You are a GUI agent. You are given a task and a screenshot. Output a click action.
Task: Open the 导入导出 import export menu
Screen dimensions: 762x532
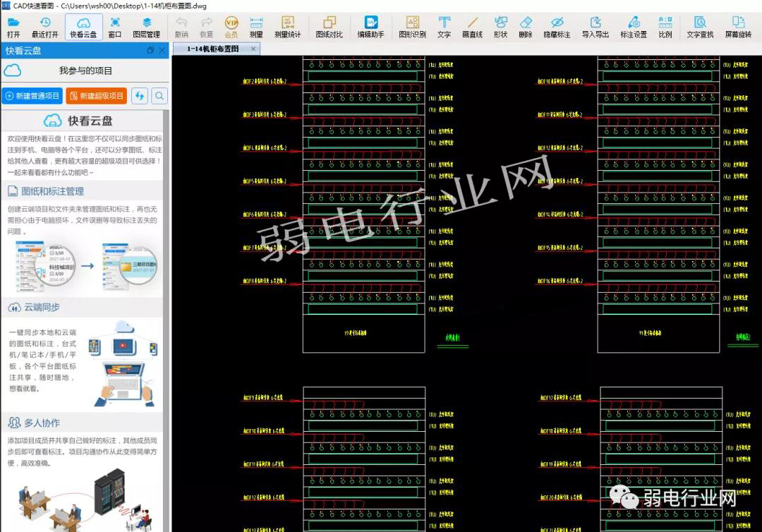pyautogui.click(x=595, y=27)
